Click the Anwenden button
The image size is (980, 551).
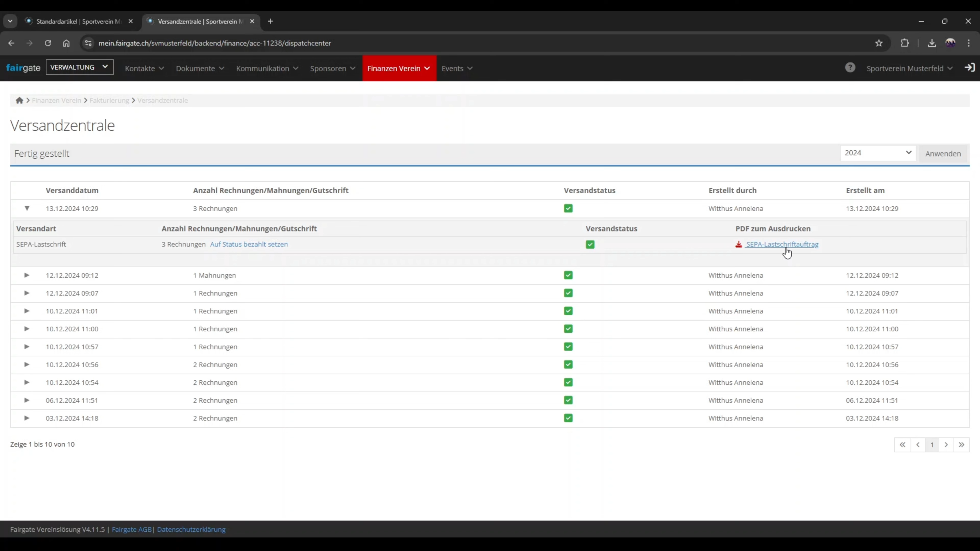coord(943,154)
